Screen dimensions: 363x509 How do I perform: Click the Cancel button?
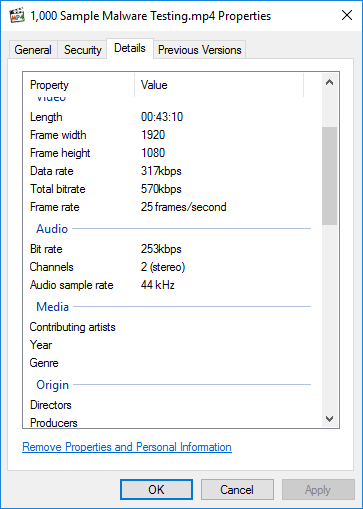point(237,490)
